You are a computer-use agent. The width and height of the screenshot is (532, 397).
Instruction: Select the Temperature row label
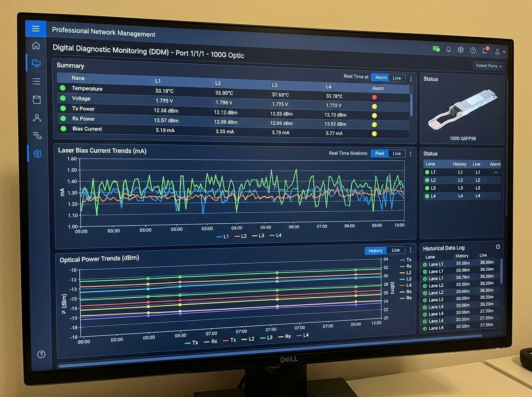[x=87, y=89]
